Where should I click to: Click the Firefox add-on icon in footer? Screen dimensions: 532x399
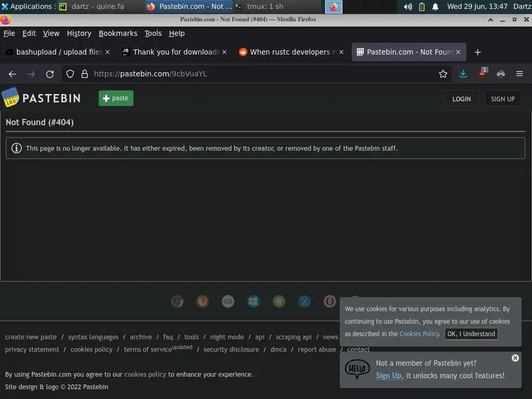pos(203,301)
